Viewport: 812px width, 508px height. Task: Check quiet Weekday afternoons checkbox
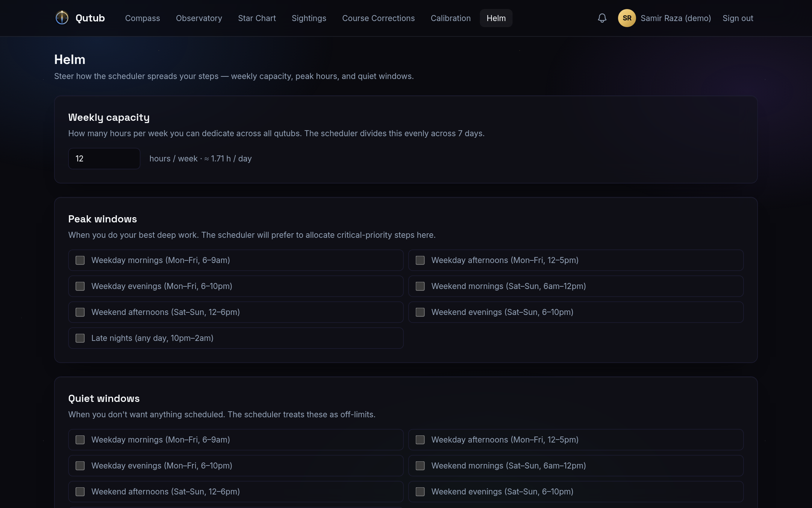420,440
